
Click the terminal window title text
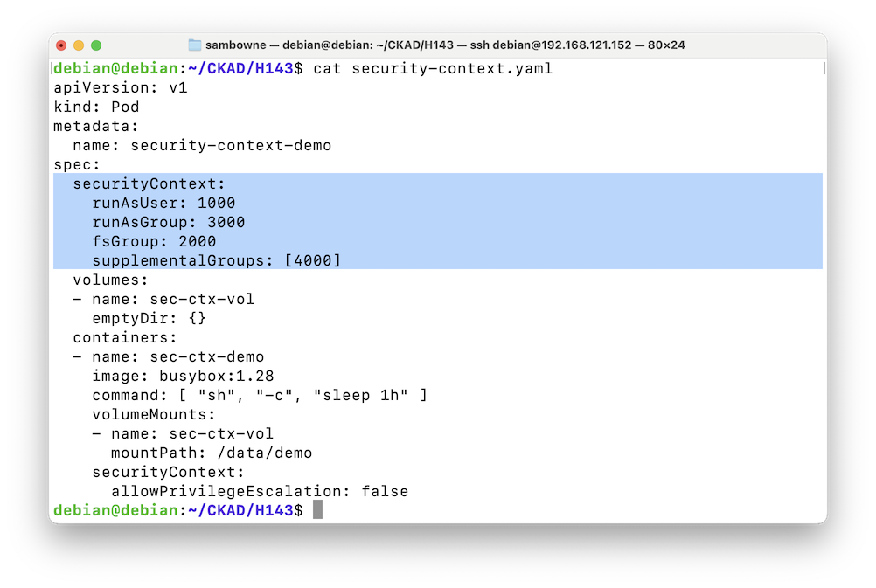[437, 45]
